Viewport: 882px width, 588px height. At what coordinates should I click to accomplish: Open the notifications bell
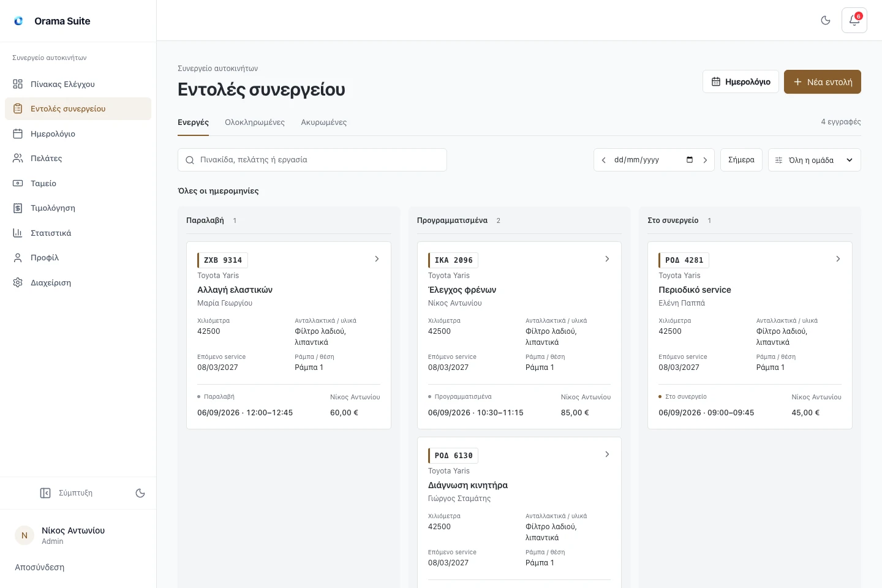pyautogui.click(x=854, y=20)
